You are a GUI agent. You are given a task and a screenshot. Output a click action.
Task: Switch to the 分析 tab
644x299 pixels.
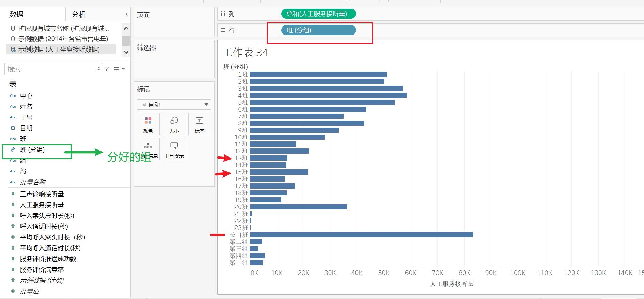[x=79, y=14]
